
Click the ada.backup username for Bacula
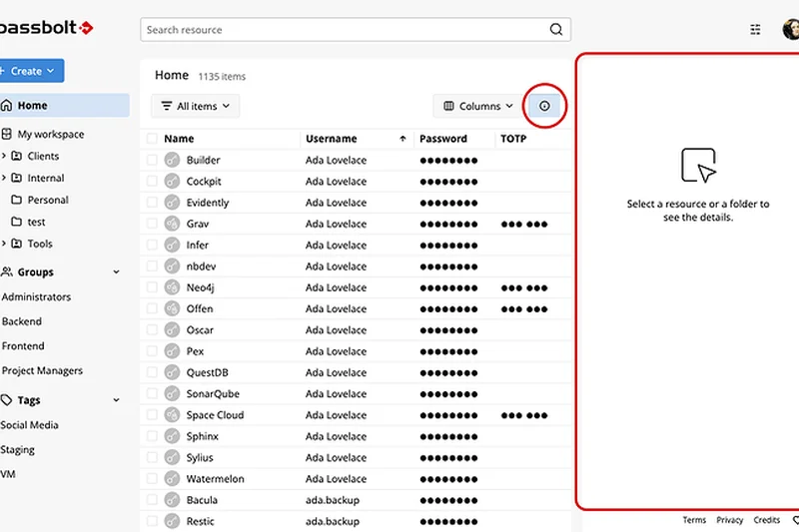pyautogui.click(x=333, y=500)
